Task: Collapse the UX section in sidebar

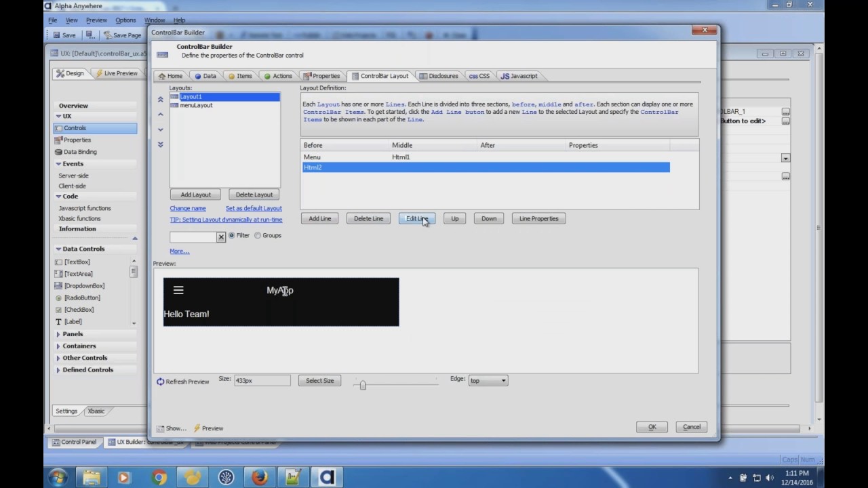Action: coord(58,116)
